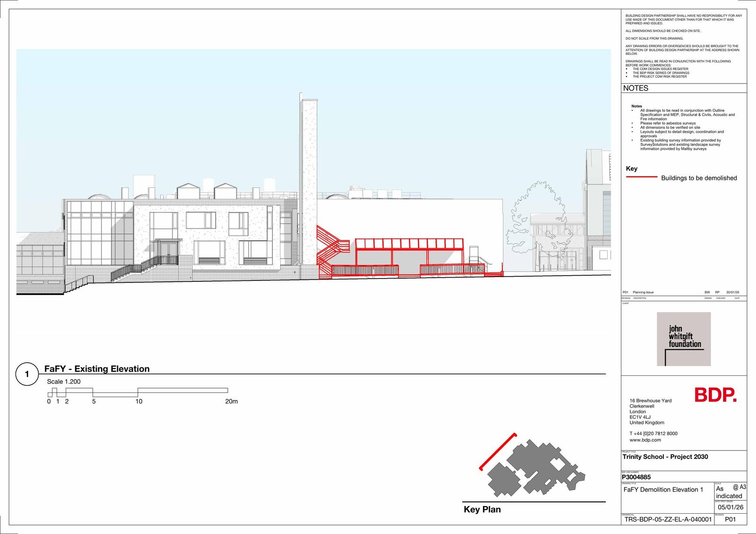Viewport: 756px width, 534px height.
Task: Open the www.bdp.com website link
Action: tap(645, 440)
